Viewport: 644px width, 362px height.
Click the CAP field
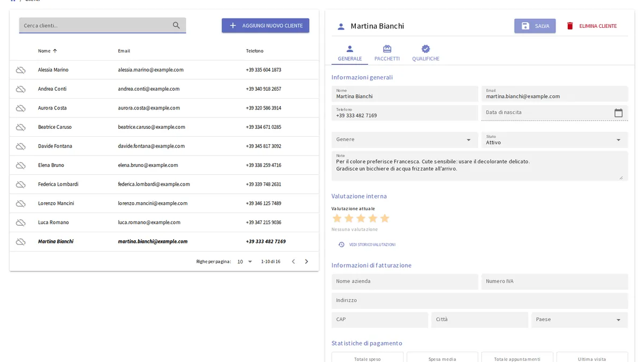tap(380, 320)
